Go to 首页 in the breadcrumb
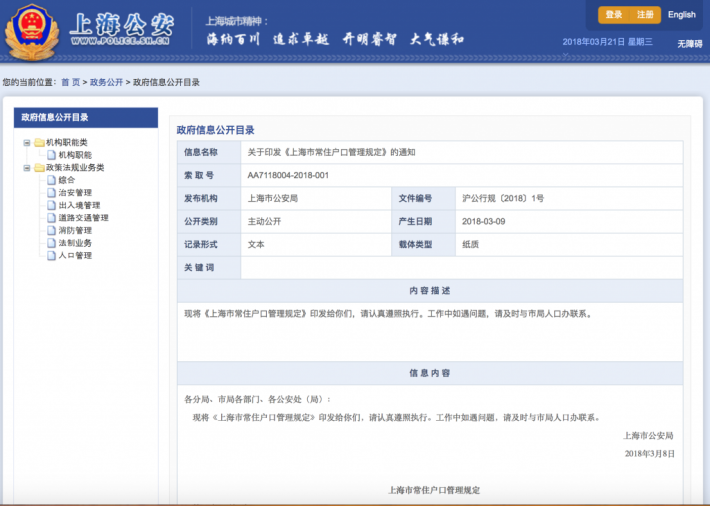Image resolution: width=710 pixels, height=506 pixels. [x=70, y=82]
